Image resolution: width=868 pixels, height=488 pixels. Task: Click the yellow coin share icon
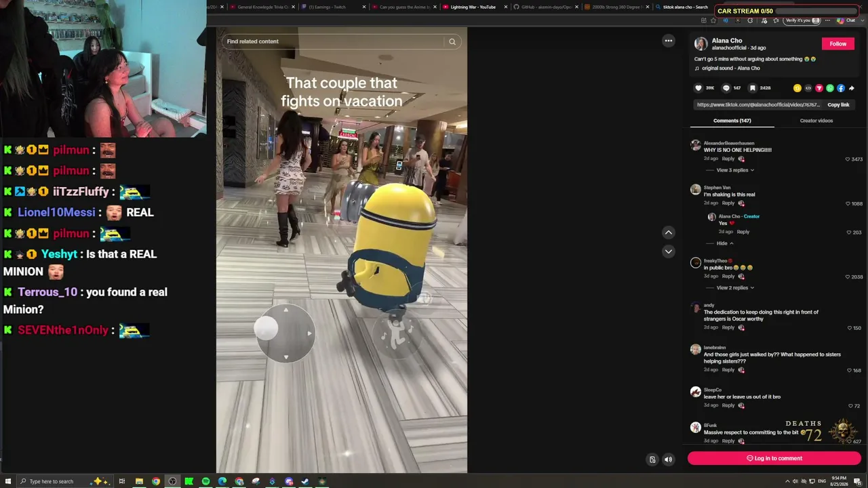[797, 88]
